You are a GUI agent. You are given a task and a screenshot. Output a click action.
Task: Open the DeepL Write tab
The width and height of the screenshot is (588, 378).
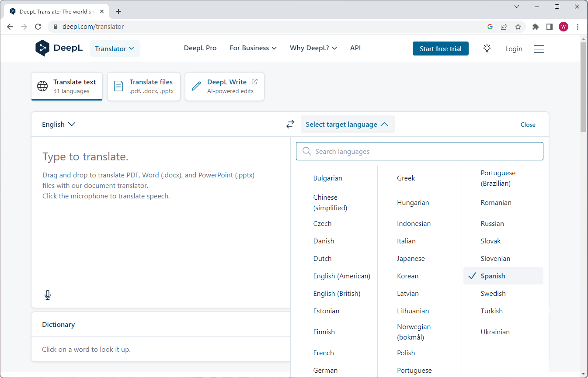pos(225,86)
